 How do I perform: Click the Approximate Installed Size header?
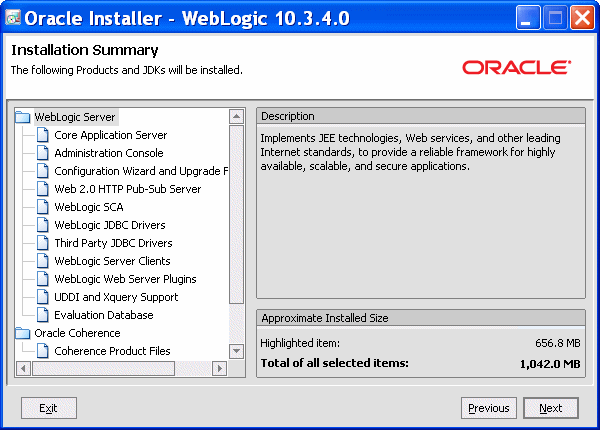click(421, 318)
